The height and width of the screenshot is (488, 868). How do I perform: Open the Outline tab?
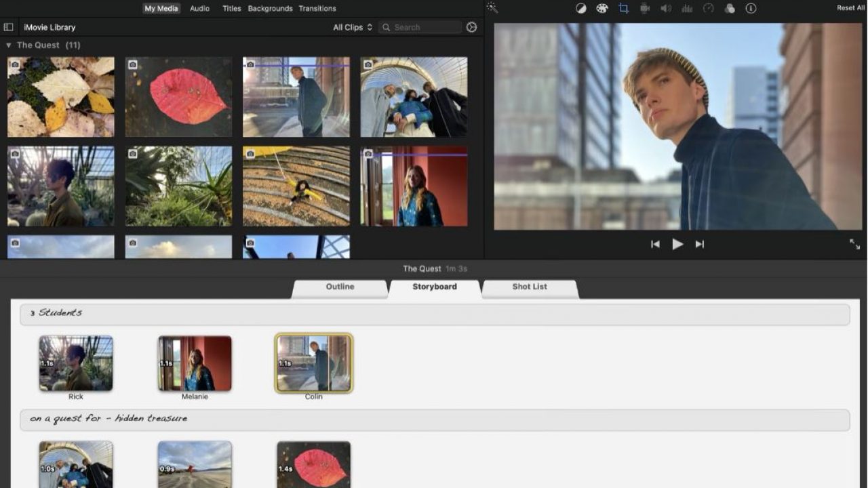tap(340, 287)
